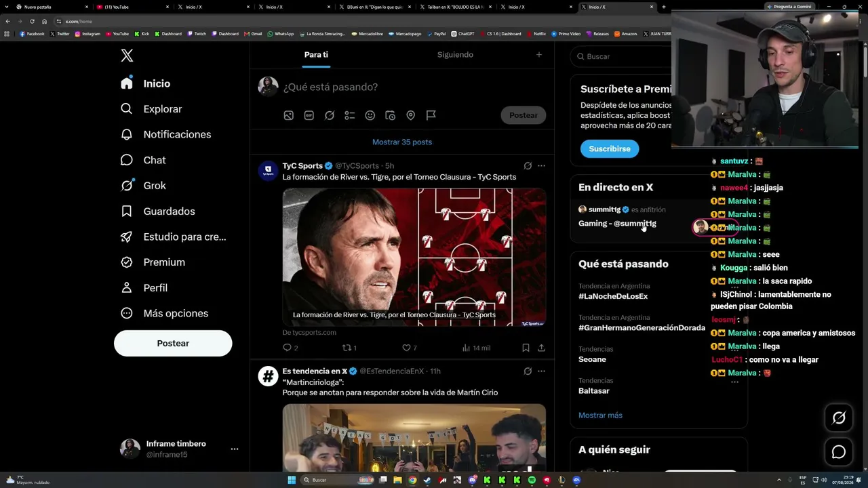This screenshot has width=868, height=488.
Task: Click the Grok icon in compose toolbar
Action: click(330, 116)
